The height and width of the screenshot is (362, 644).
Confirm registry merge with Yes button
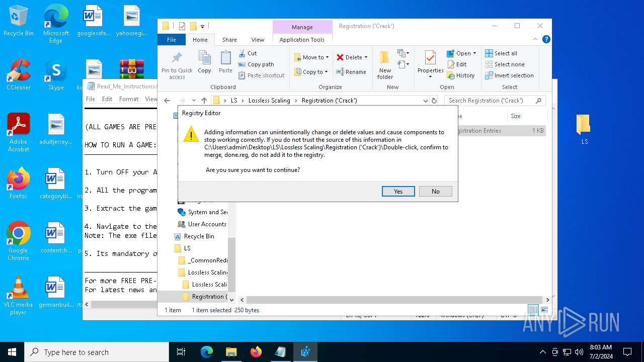(398, 192)
